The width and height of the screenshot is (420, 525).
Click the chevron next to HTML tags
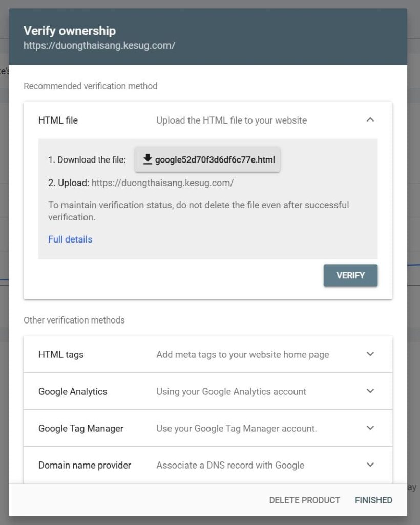370,354
